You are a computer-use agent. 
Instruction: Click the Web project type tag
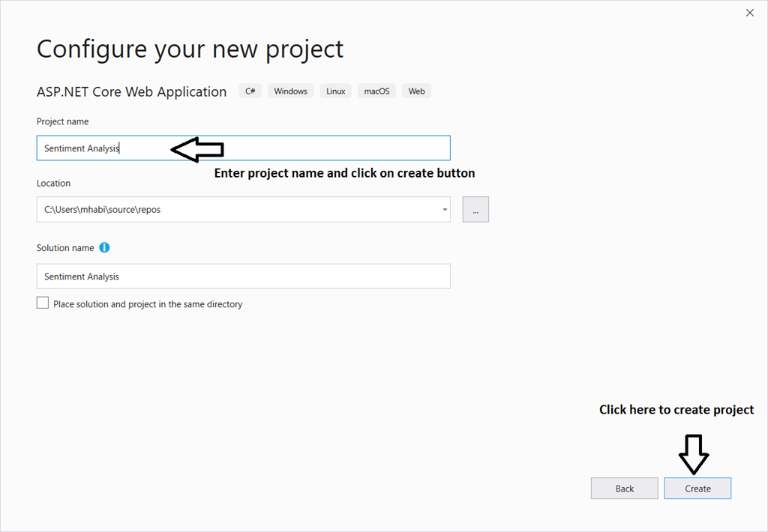[x=416, y=91]
